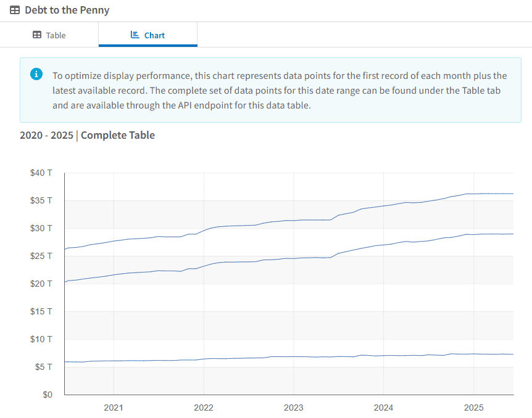Viewport: 532px width, 418px height.
Task: Click the 2020 - 2025 date range label
Action: [46, 135]
